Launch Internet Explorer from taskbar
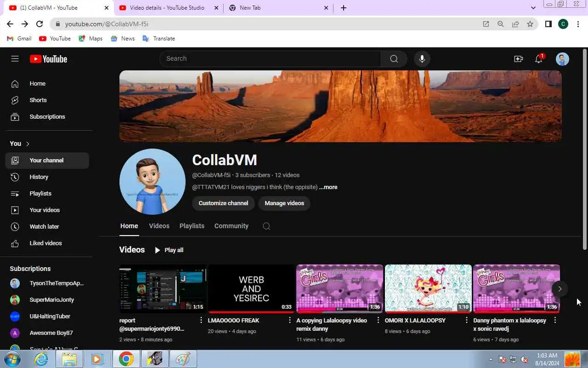Image resolution: width=588 pixels, height=368 pixels. 41,359
